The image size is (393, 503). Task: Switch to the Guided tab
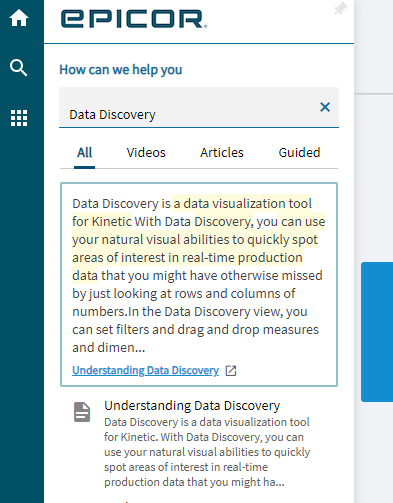pyautogui.click(x=299, y=153)
